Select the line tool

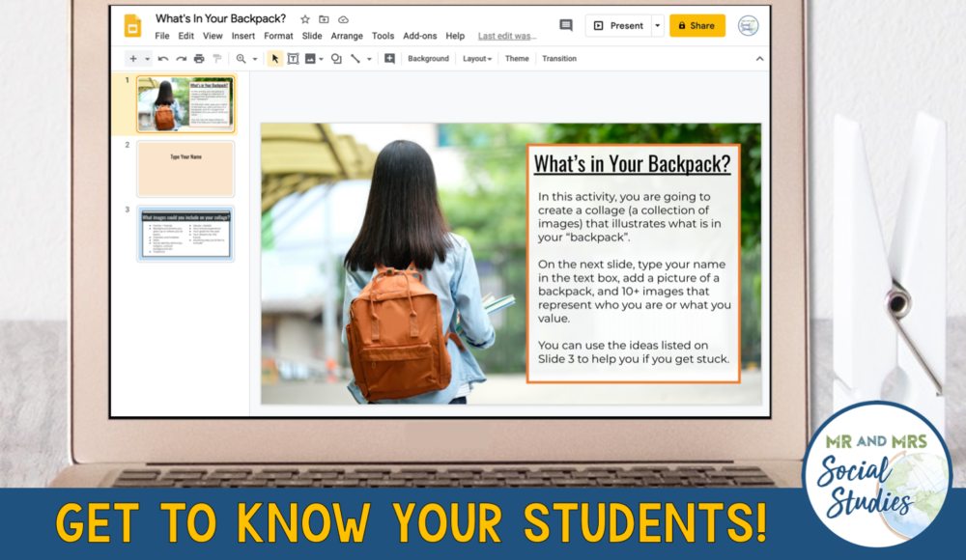355,59
